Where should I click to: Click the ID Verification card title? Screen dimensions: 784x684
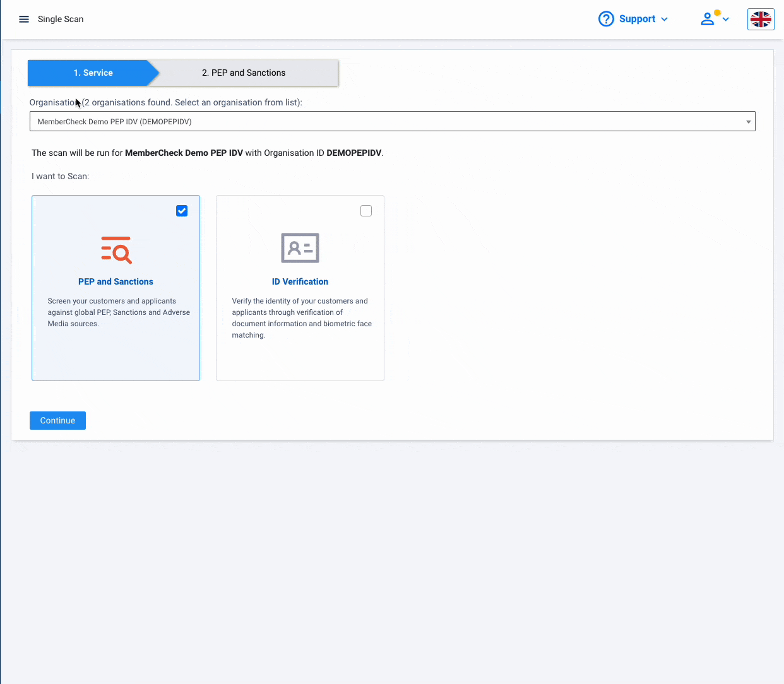click(x=300, y=281)
